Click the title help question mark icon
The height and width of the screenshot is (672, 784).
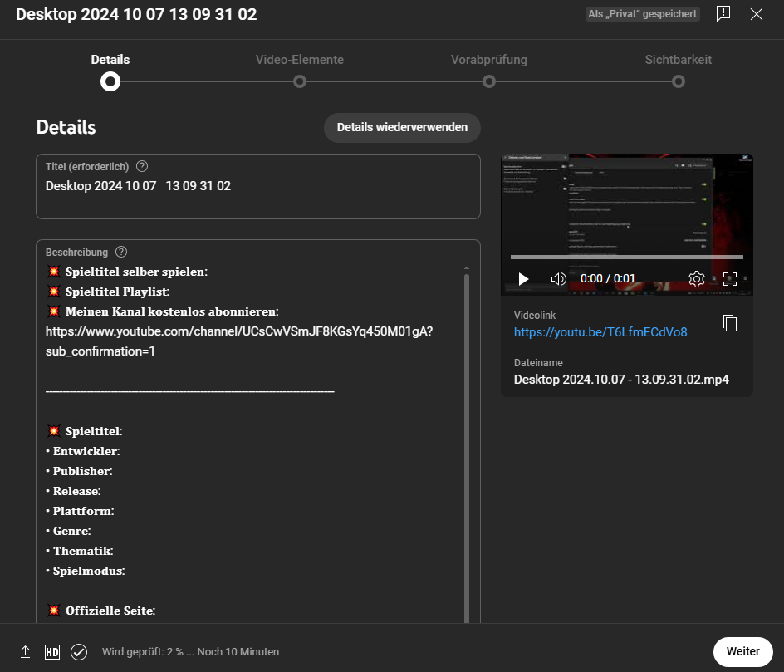tap(142, 166)
